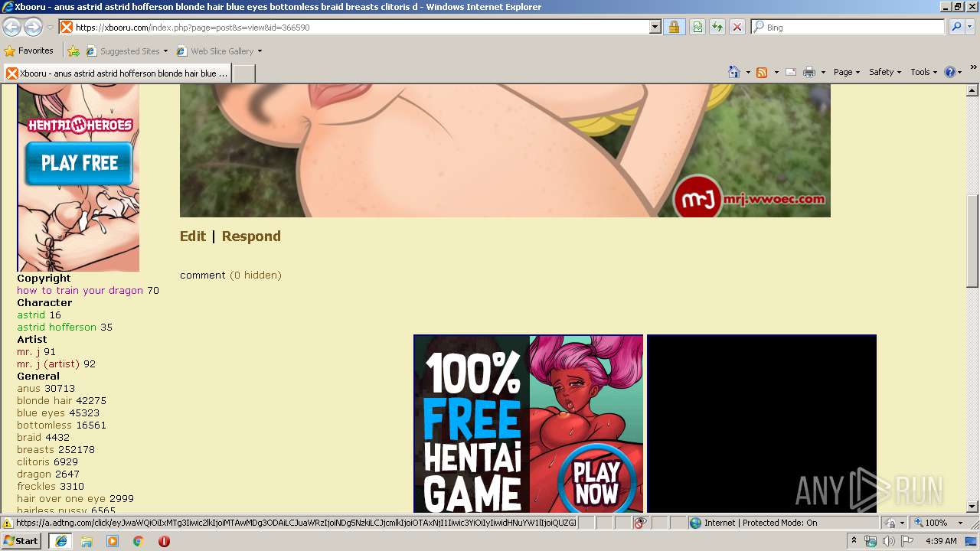
Task: Open the search provider dropdown arrow
Action: 970,27
